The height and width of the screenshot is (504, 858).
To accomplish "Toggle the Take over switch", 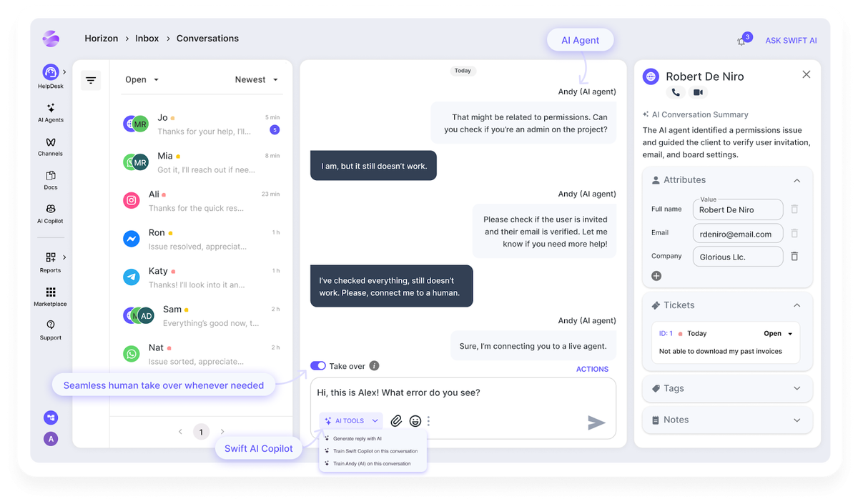I will click(318, 366).
